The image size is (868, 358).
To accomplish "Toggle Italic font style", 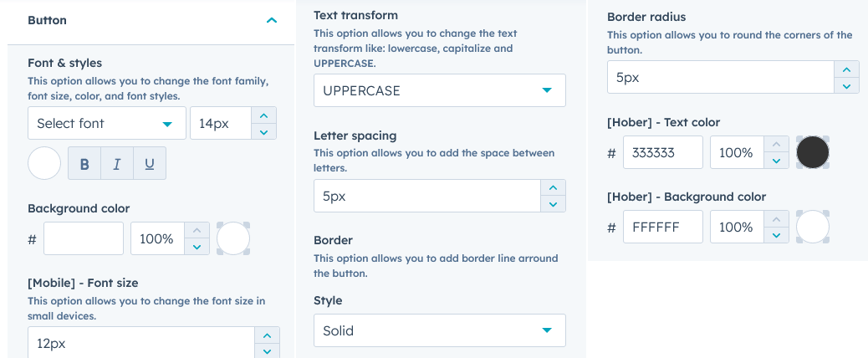I will point(117,164).
